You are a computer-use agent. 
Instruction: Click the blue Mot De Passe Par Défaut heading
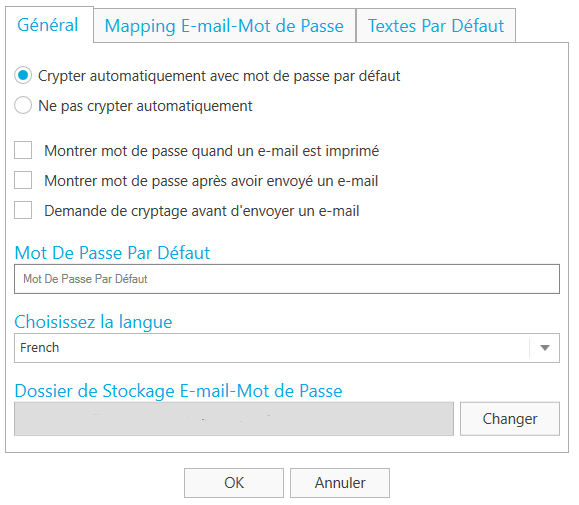pyautogui.click(x=112, y=253)
